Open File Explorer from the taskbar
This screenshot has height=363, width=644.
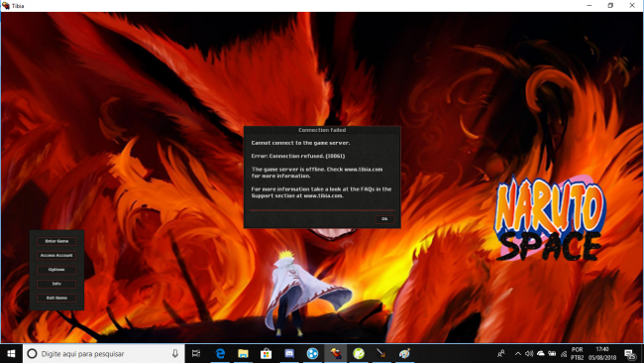coord(243,353)
